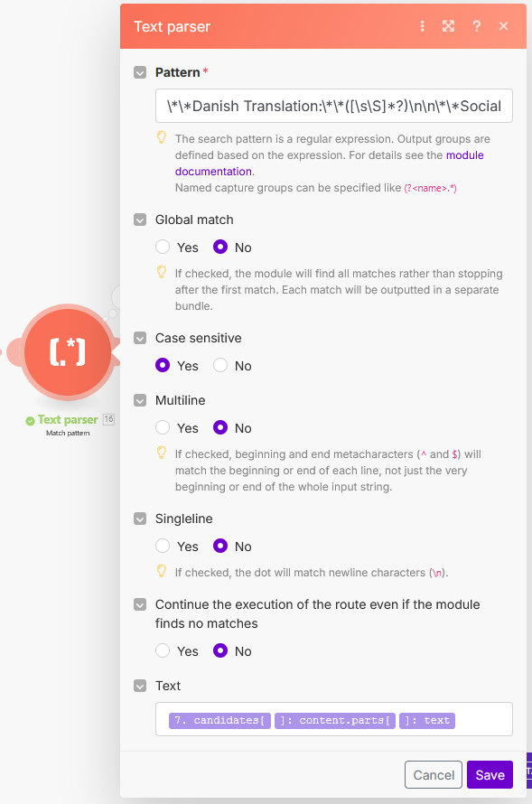Screen dimensions: 532x804
Task: Toggle the Continue the execution checkbox
Action: coord(140,604)
